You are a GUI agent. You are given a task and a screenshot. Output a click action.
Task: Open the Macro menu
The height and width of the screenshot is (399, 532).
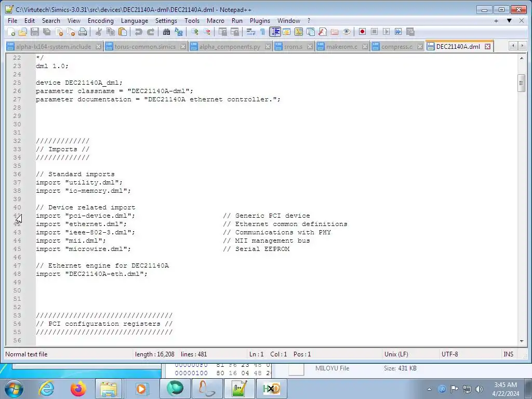[216, 21]
